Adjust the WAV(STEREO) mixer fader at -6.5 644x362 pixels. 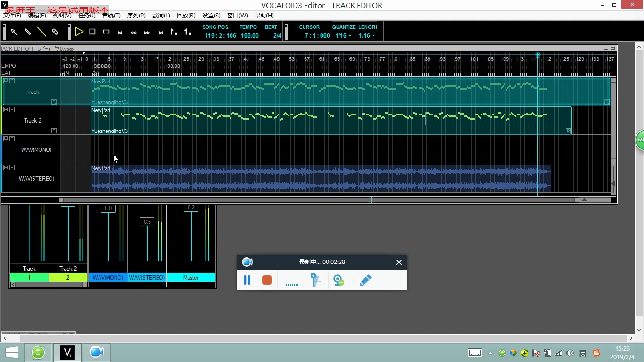click(147, 222)
